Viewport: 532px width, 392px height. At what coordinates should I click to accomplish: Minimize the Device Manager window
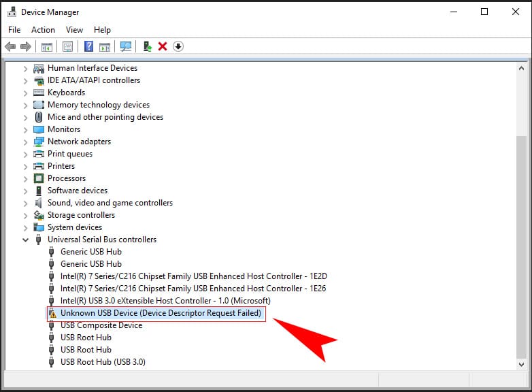coord(454,12)
